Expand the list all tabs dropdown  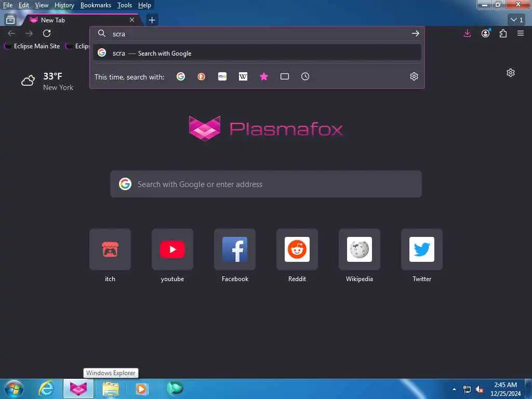(x=517, y=20)
